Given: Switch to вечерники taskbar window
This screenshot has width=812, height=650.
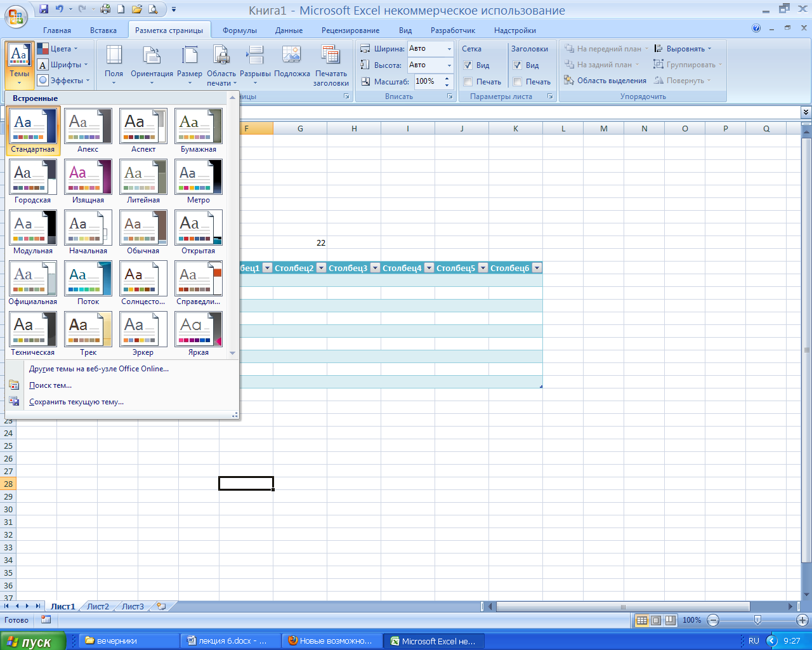Looking at the screenshot, I should click(129, 641).
